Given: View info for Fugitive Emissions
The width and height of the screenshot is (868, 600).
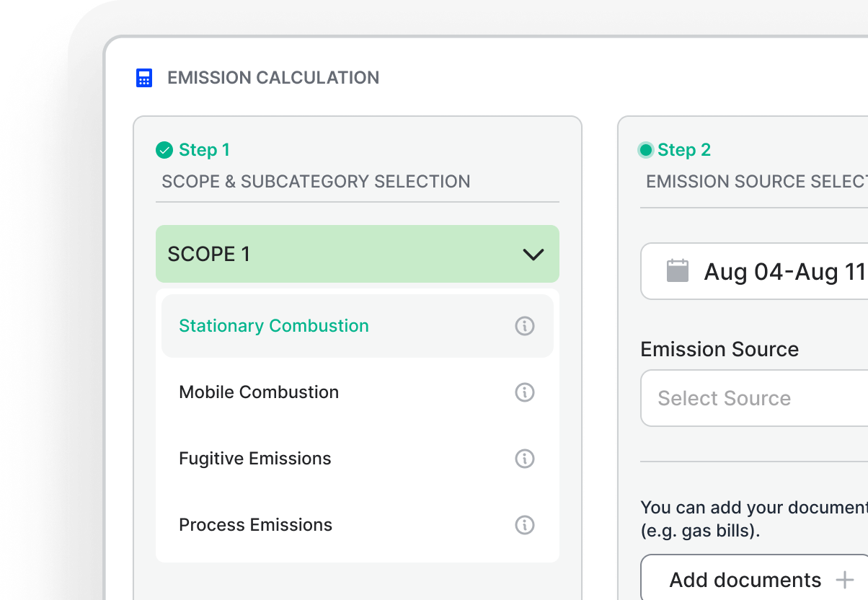Looking at the screenshot, I should pyautogui.click(x=525, y=459).
